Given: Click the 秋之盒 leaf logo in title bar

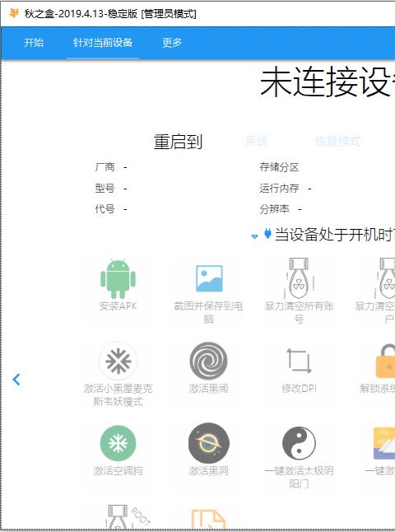Looking at the screenshot, I should (x=14, y=13).
